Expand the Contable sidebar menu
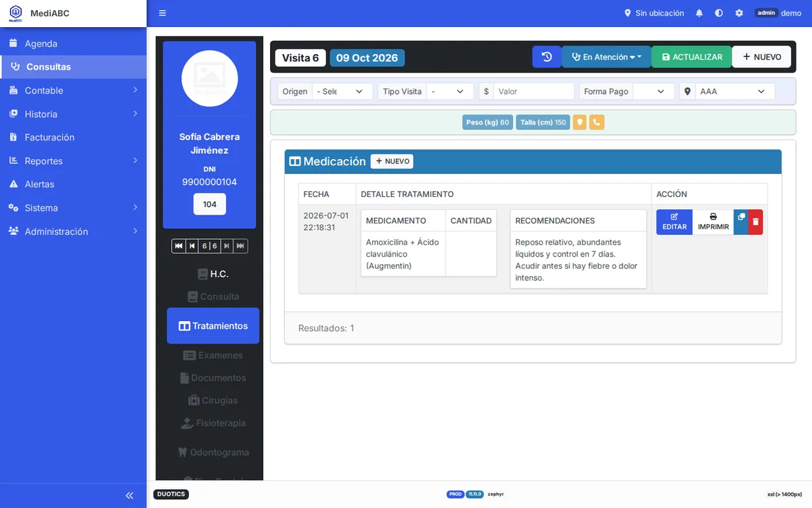Viewport: 812px width, 508px height. (x=73, y=90)
